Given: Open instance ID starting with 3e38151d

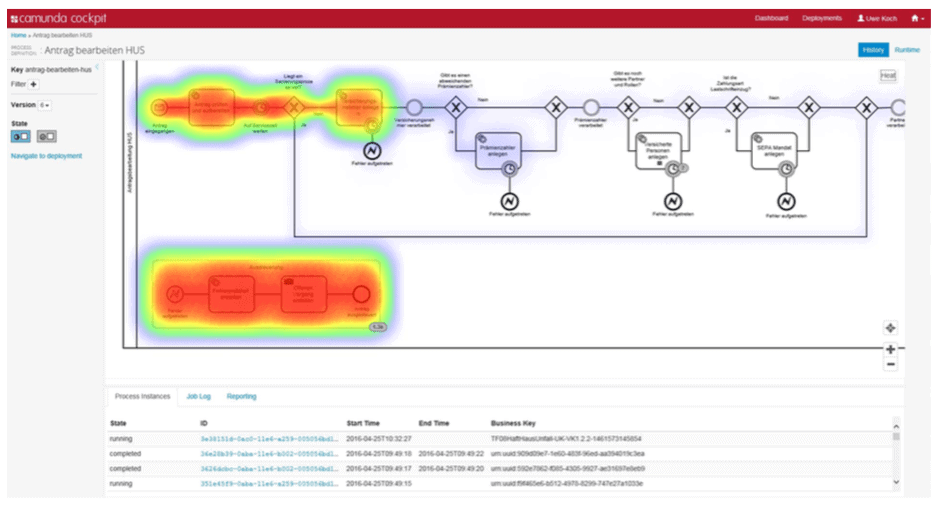Looking at the screenshot, I should point(269,439).
